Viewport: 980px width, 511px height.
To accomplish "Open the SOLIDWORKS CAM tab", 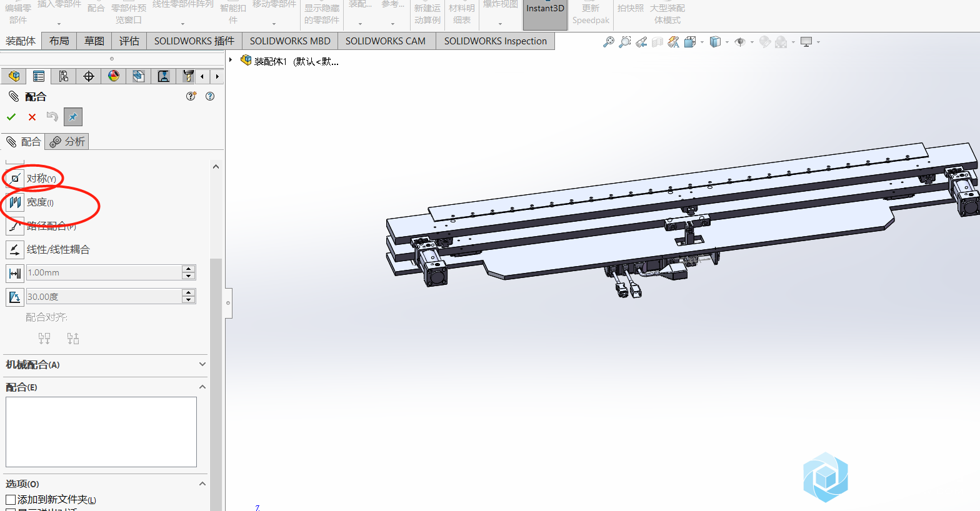I will click(x=386, y=41).
